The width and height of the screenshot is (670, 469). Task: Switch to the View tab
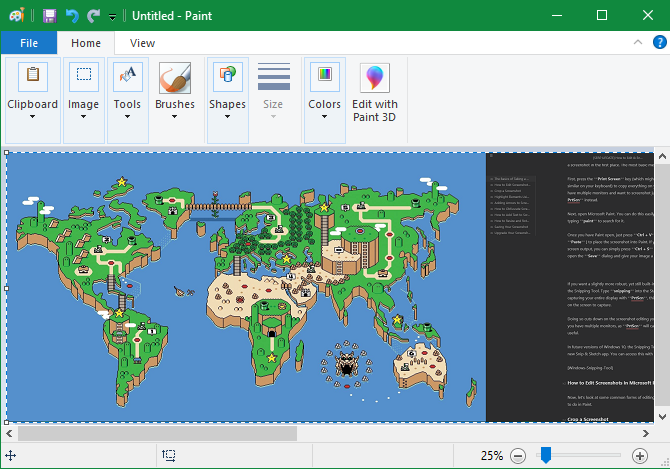pos(142,43)
